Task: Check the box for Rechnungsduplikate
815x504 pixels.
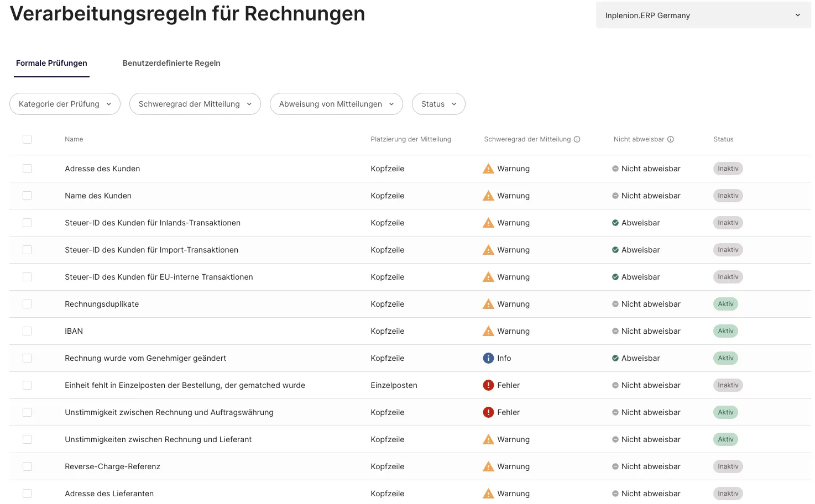Action: click(x=27, y=304)
